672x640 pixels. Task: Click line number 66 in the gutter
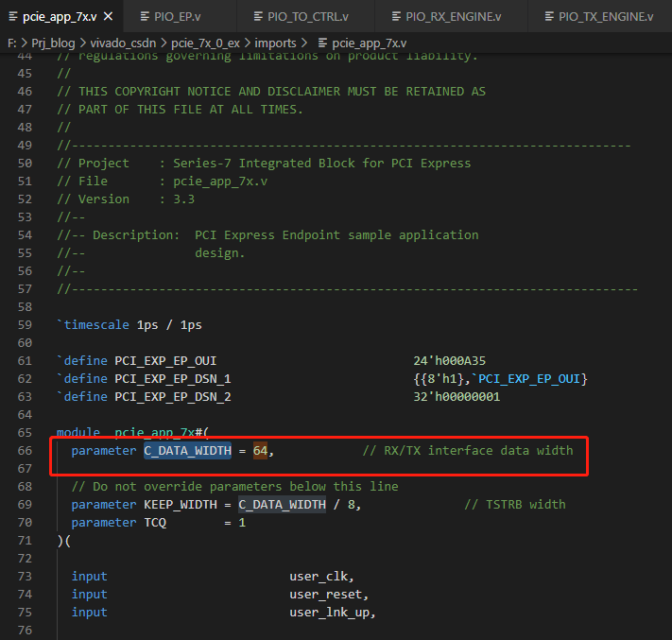click(x=25, y=451)
